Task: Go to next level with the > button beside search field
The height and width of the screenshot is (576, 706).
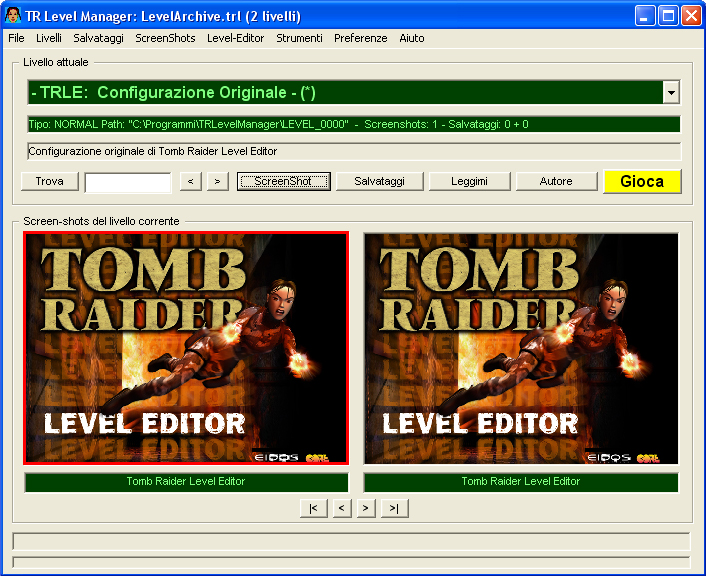Action: [218, 181]
